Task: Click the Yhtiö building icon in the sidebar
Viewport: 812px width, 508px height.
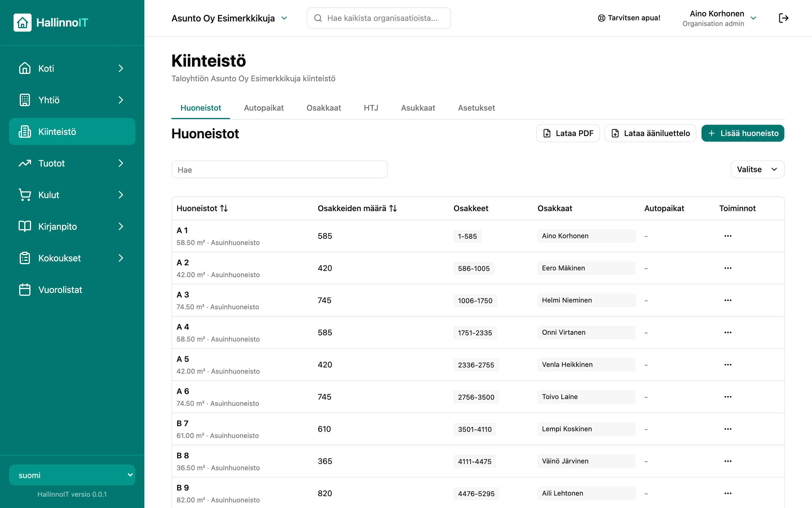Action: [x=25, y=100]
